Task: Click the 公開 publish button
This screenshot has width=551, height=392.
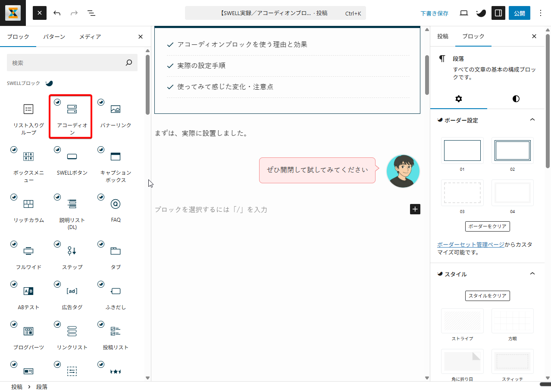Action: point(519,13)
